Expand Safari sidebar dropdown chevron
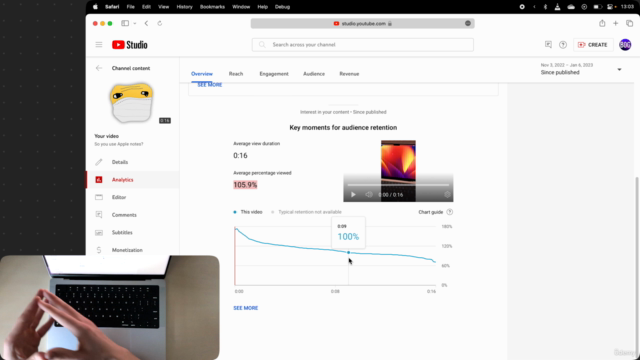Viewport: 640px width, 360px height. pos(135,23)
